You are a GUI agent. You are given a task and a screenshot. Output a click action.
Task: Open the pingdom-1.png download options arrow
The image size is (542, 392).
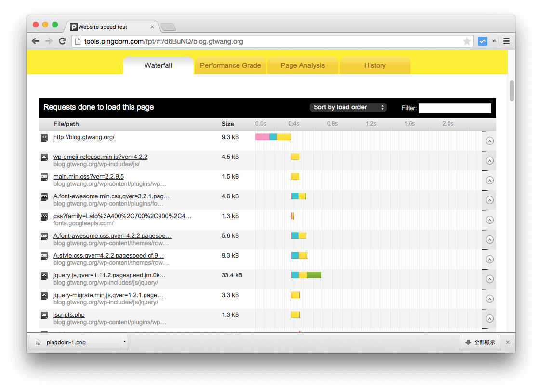point(124,342)
